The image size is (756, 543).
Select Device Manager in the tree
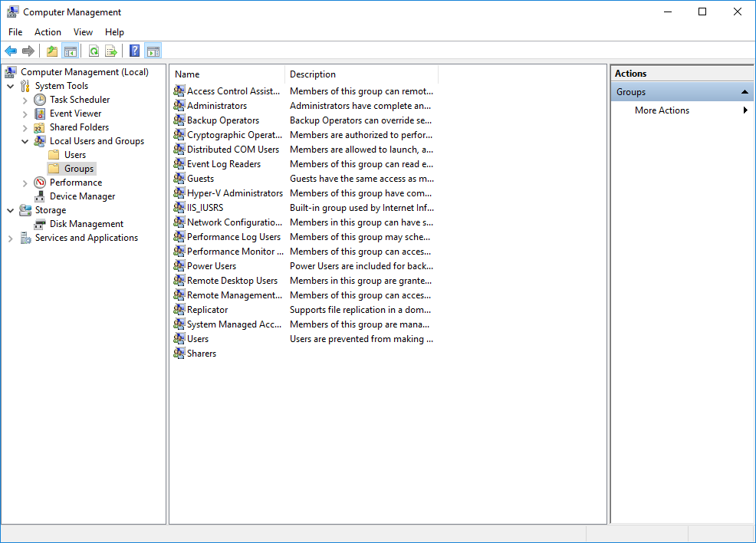tap(83, 196)
